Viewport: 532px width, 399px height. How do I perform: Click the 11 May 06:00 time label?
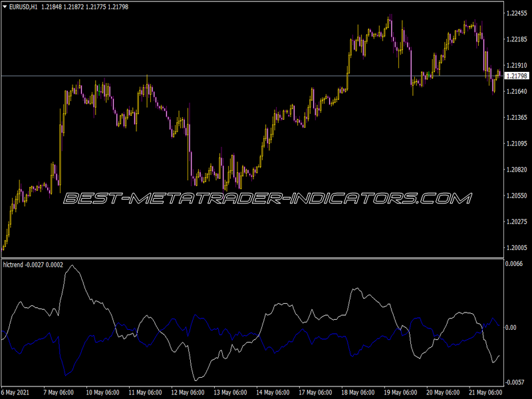[145, 392]
